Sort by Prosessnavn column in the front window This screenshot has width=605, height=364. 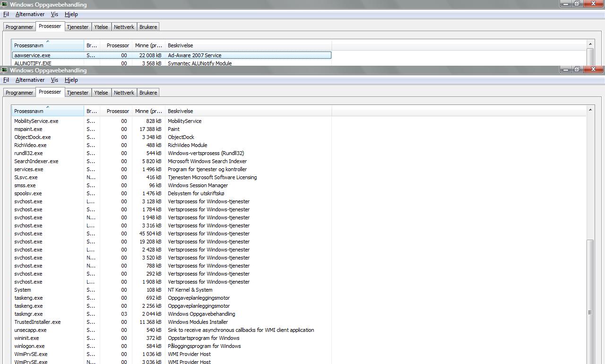point(48,111)
